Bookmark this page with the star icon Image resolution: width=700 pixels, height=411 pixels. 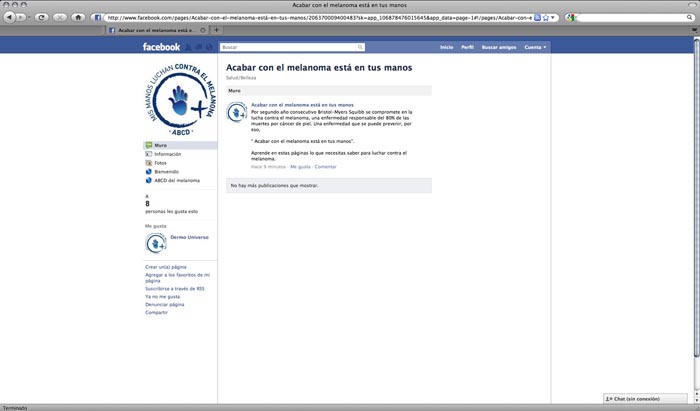[546, 18]
